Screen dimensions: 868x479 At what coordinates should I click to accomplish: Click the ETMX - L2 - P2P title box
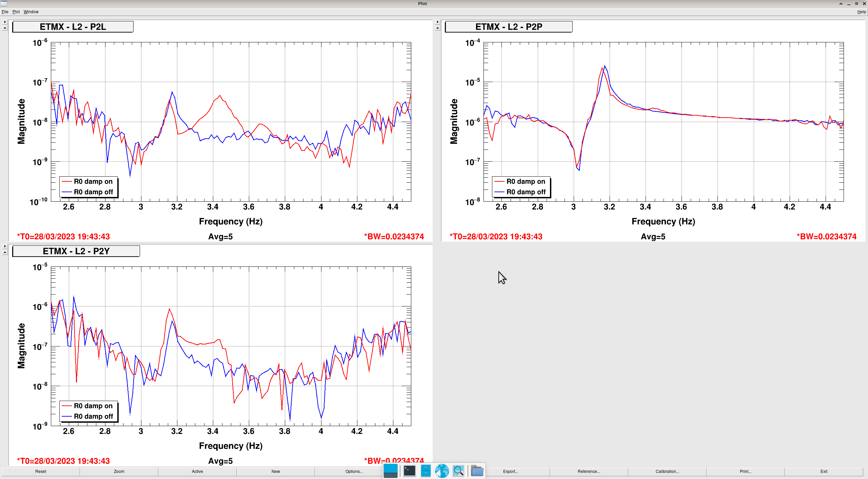click(508, 27)
